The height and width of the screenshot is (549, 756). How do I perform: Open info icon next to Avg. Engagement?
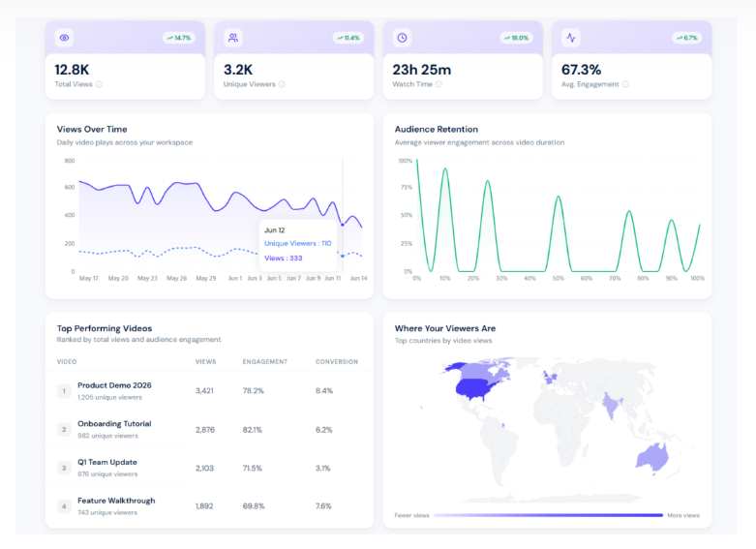click(x=626, y=84)
